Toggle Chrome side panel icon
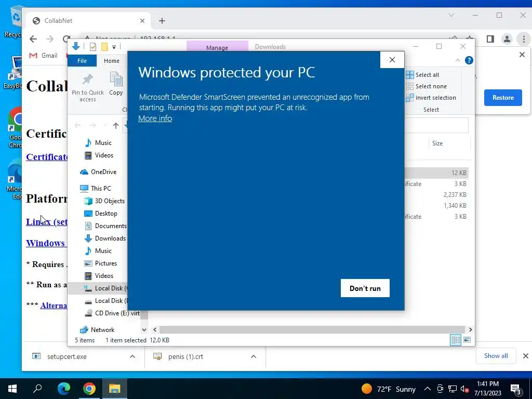532x399 pixels. pos(490,39)
